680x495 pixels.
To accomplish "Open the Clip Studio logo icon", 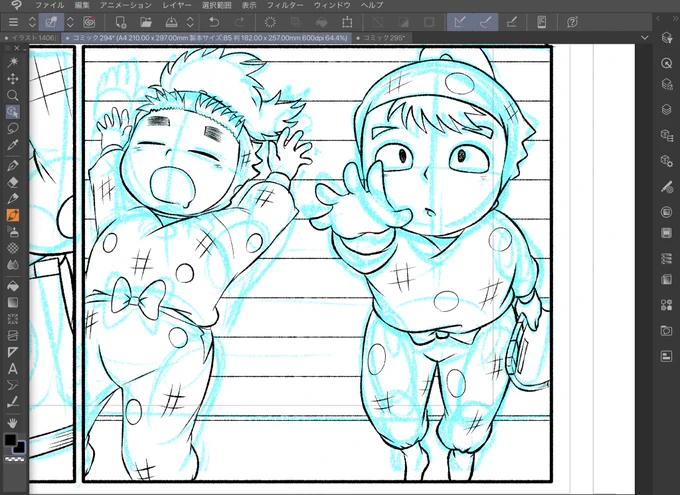I will click(x=16, y=5).
